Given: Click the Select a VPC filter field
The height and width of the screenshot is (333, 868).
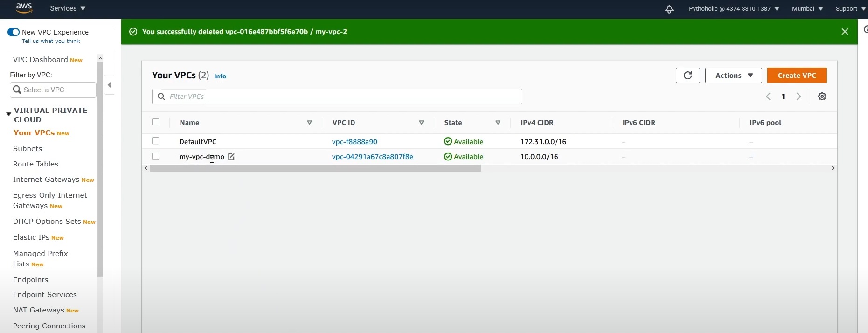Looking at the screenshot, I should click(53, 90).
